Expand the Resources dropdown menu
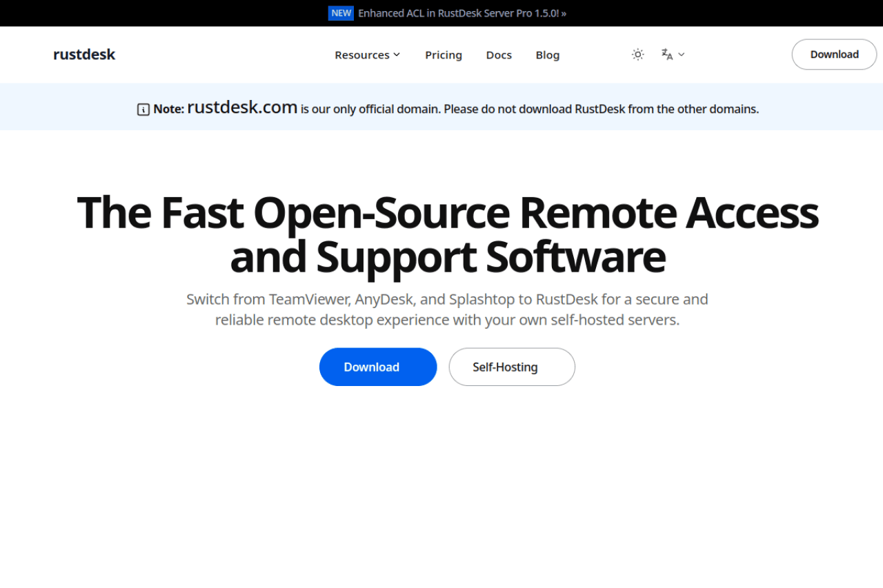The image size is (883, 588). pos(366,54)
